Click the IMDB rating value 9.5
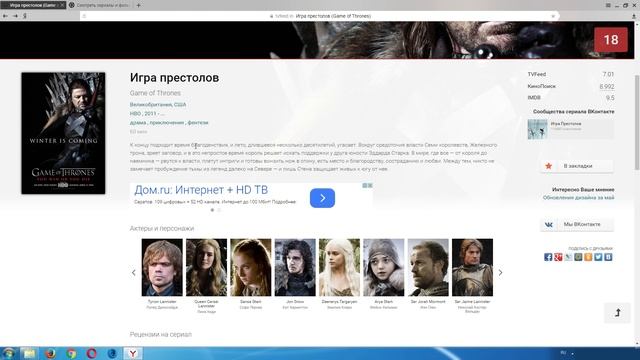Screen dimensions: 640x360 tap(610, 98)
